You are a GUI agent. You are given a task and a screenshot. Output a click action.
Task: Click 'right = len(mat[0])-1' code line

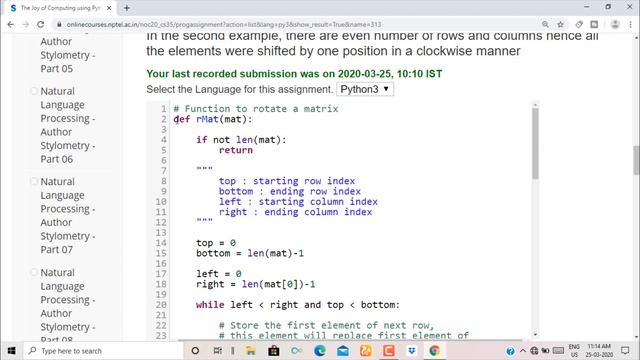point(256,284)
